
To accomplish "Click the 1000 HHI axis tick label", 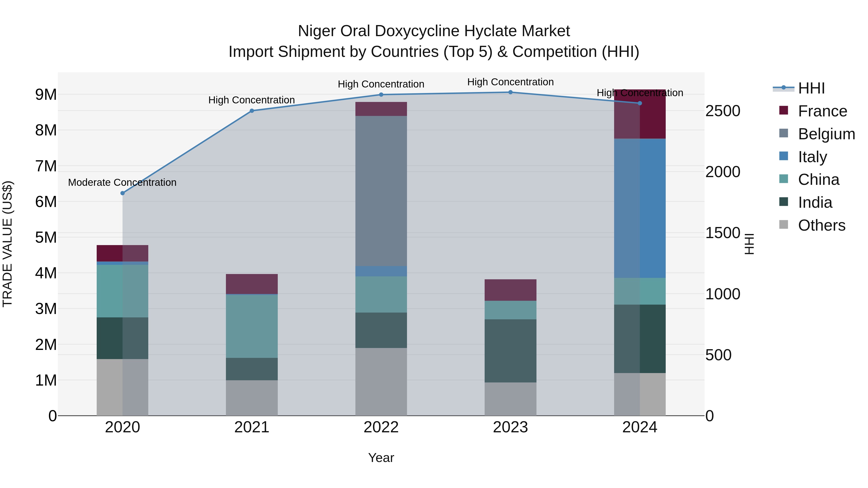I will click(x=723, y=294).
